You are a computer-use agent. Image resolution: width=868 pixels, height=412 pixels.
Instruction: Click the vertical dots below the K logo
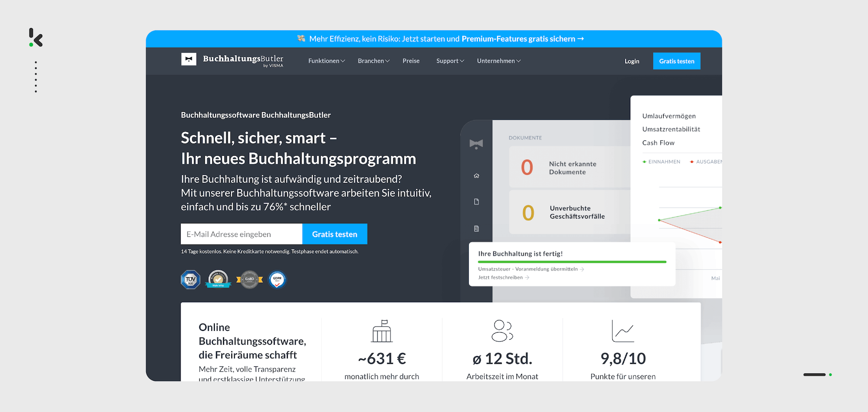[36, 77]
